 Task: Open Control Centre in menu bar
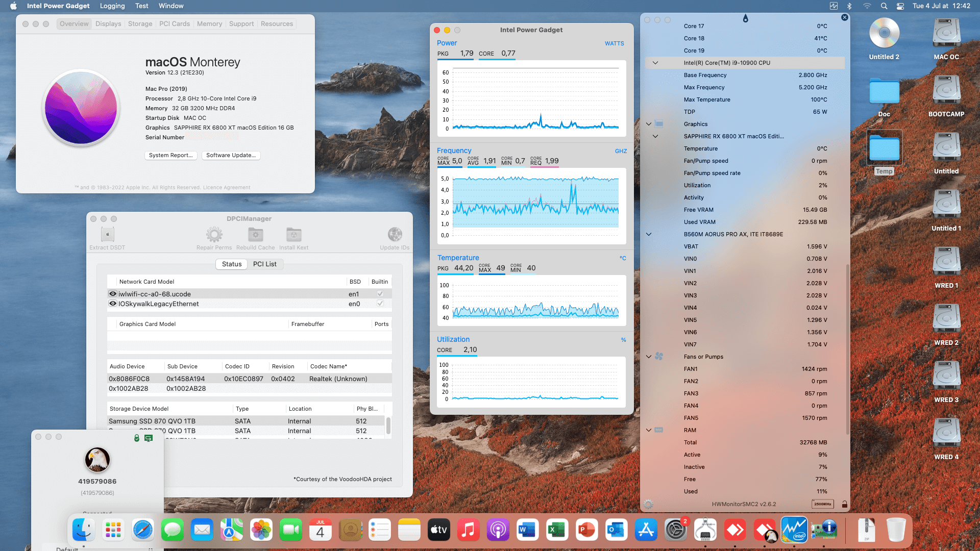pos(900,6)
